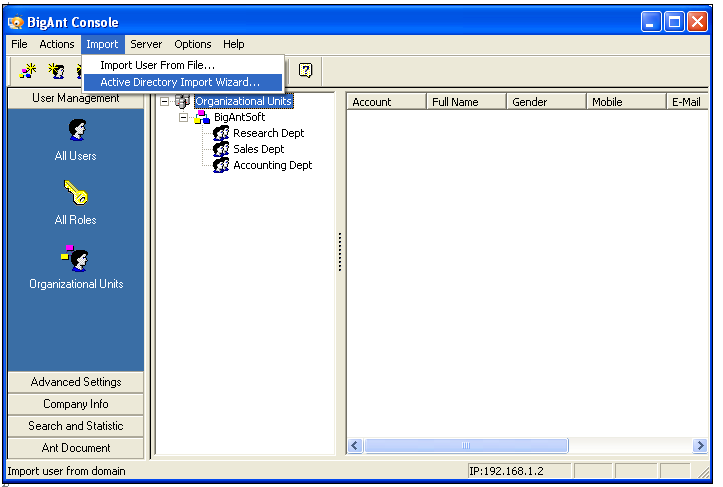Screen dimensions: 723x487
Task: Choose Import User From File
Action: [x=183, y=65]
